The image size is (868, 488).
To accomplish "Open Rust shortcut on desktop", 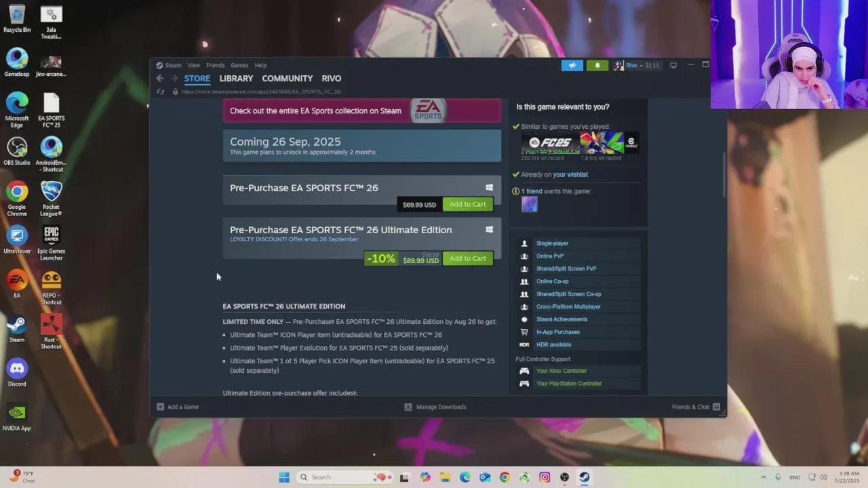I will point(51,331).
